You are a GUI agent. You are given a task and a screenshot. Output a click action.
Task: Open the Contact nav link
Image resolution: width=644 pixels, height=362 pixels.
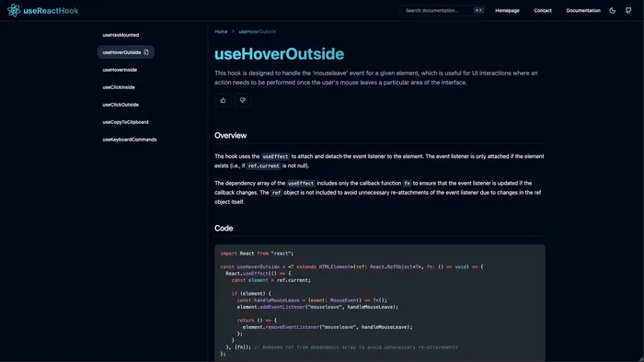coord(543,11)
